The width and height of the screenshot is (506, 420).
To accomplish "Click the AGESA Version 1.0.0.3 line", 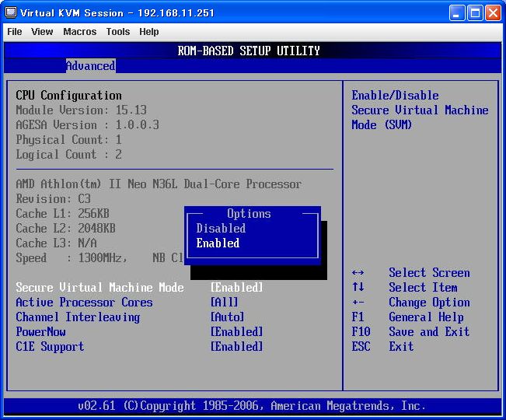I will 88,125.
